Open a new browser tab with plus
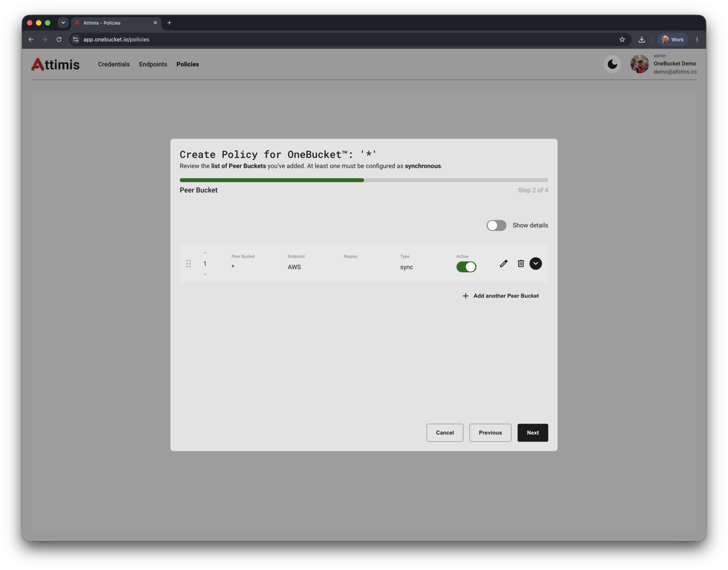Image resolution: width=728 pixels, height=570 pixels. [x=169, y=23]
